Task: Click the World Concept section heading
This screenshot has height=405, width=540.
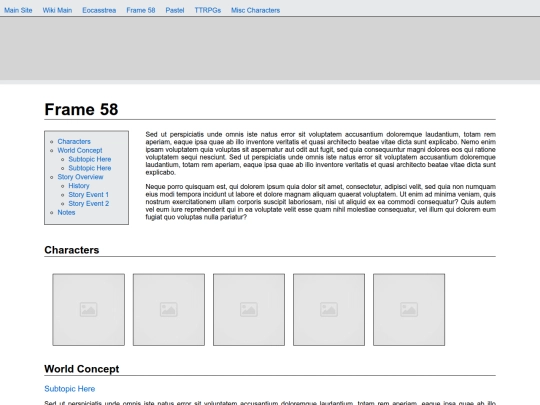Action: point(82,369)
